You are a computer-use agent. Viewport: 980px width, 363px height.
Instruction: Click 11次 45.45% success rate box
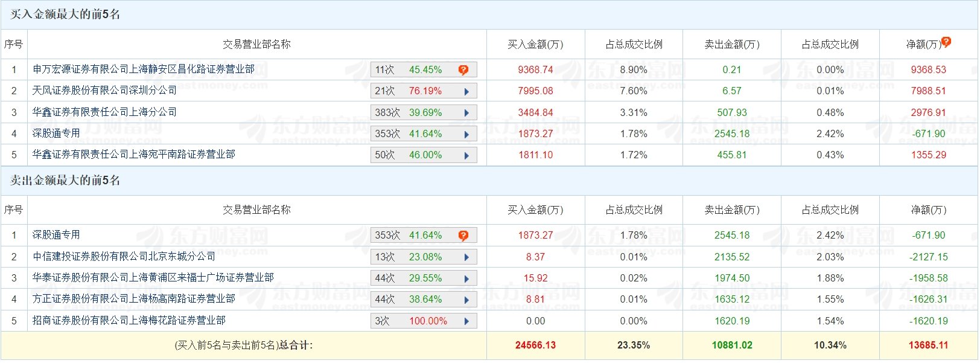[x=416, y=70]
